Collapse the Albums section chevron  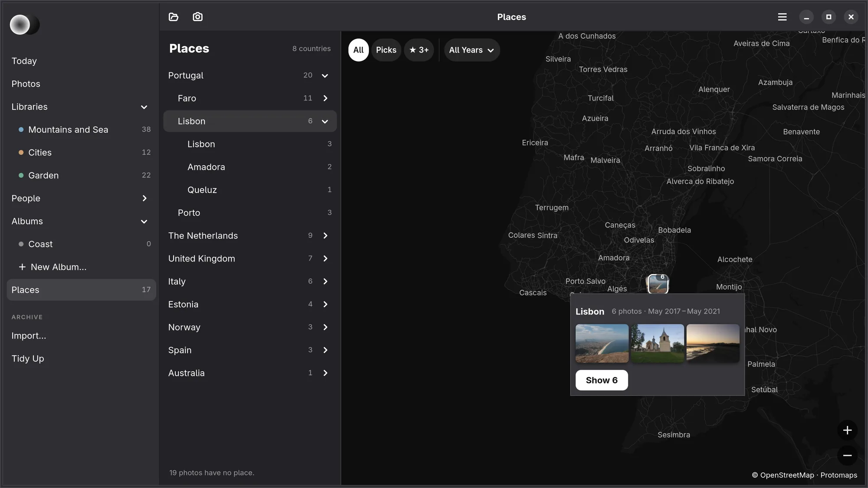point(144,222)
